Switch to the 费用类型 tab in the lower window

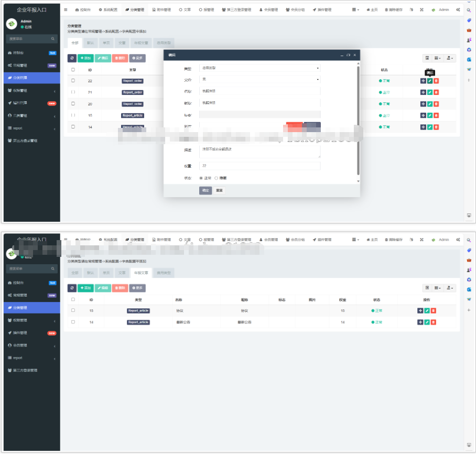164,273
